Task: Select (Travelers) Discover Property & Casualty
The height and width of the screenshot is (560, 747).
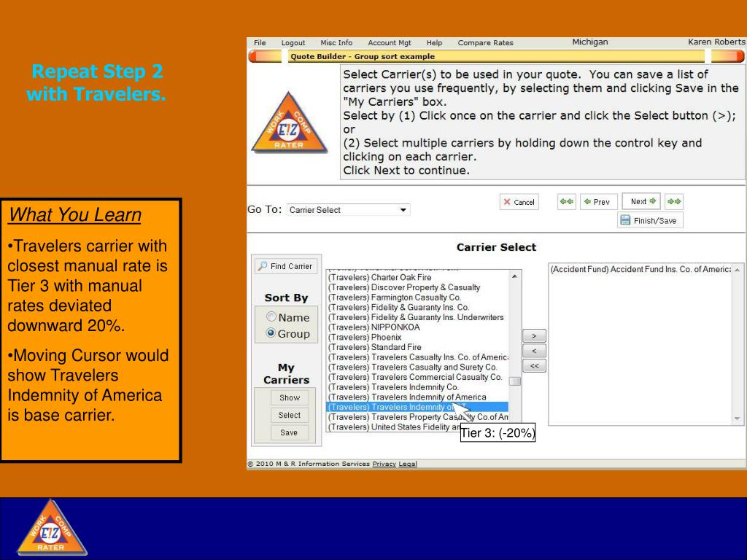Action: 417,287
